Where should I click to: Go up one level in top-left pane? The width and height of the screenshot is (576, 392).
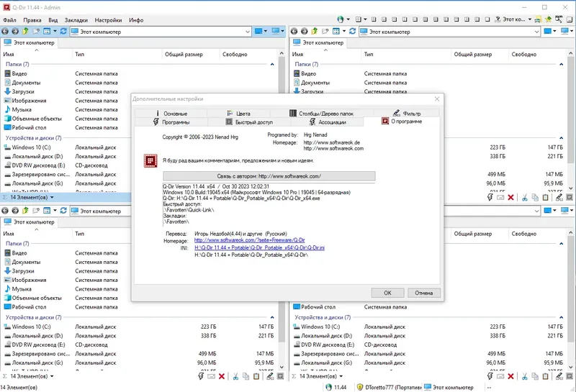(x=25, y=32)
